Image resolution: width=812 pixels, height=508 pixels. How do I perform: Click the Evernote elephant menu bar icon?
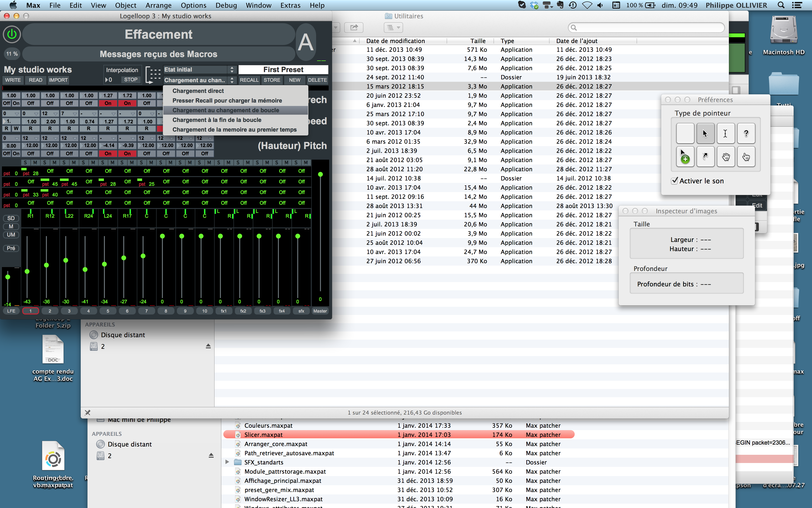pyautogui.click(x=560, y=5)
